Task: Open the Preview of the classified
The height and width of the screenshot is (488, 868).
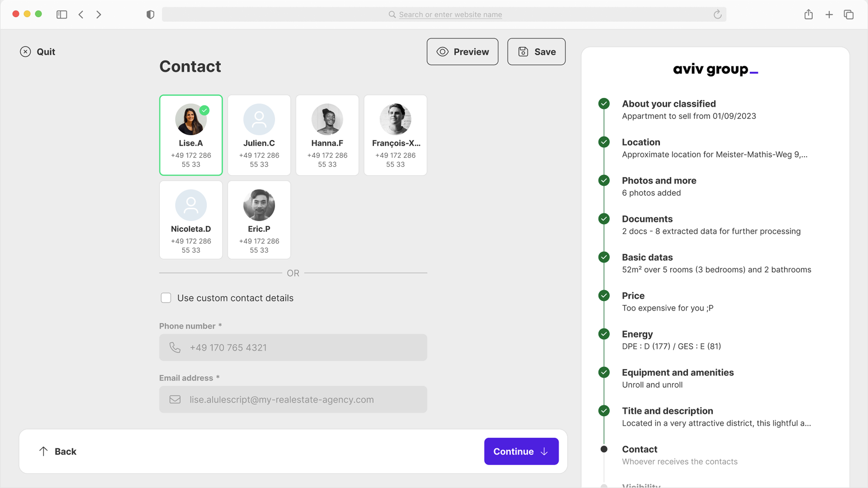Action: 462,51
